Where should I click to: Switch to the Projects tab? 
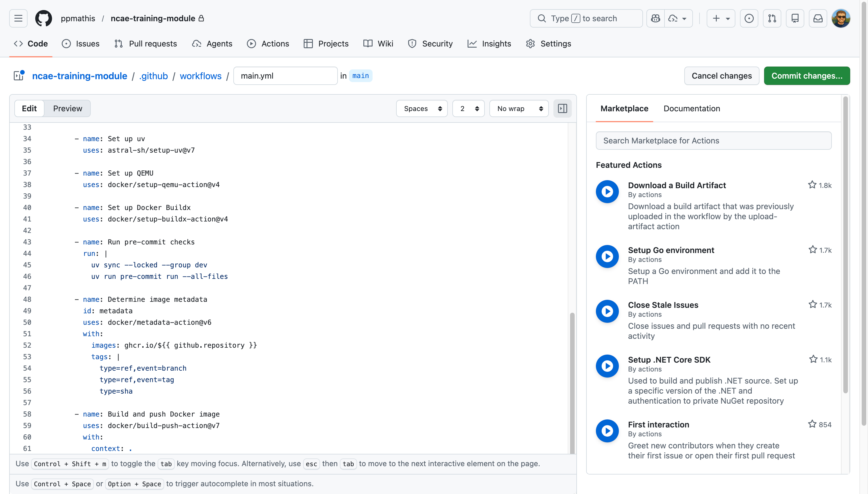pos(326,44)
